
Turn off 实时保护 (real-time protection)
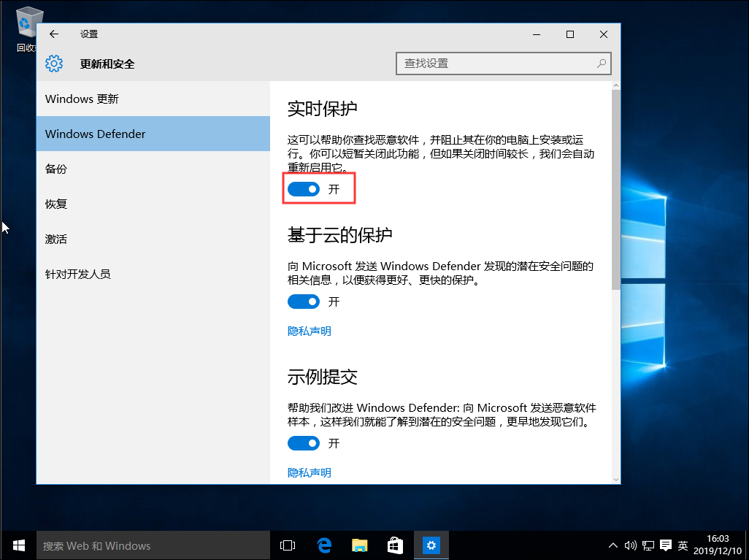pos(304,188)
